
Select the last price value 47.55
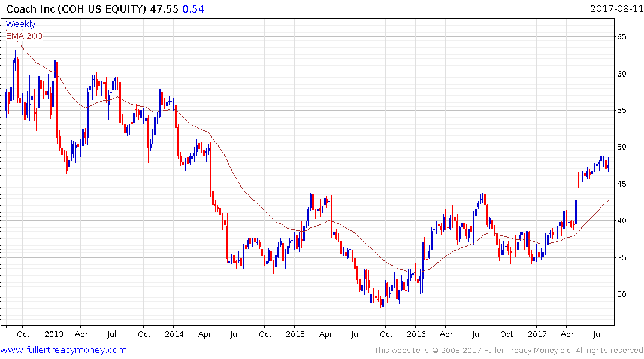click(x=164, y=9)
